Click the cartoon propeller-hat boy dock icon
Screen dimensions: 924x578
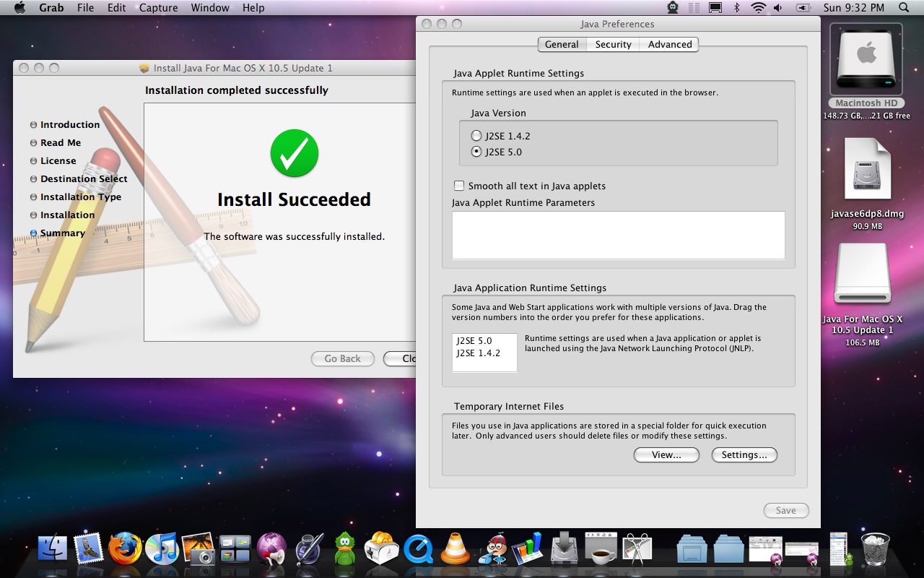point(494,549)
